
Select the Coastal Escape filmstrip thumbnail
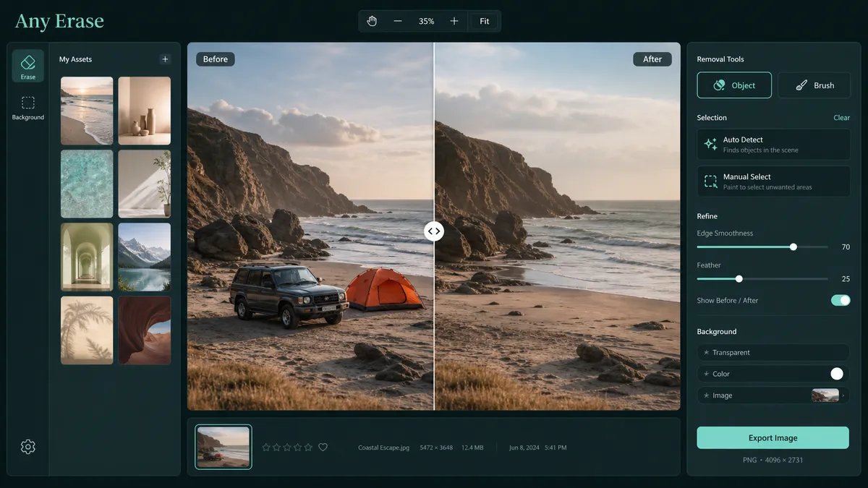[x=224, y=447]
